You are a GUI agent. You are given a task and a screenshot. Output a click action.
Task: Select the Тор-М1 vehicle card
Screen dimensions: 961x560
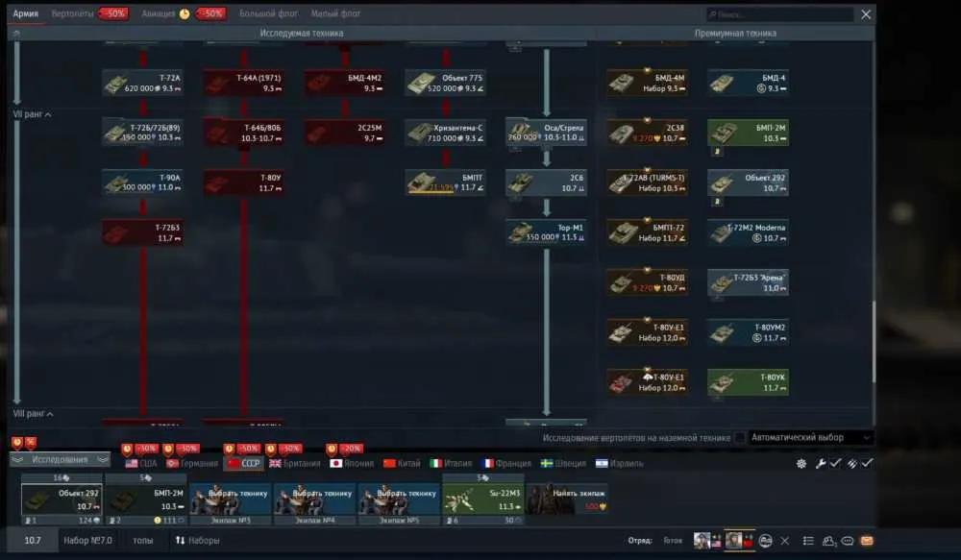[x=546, y=232]
